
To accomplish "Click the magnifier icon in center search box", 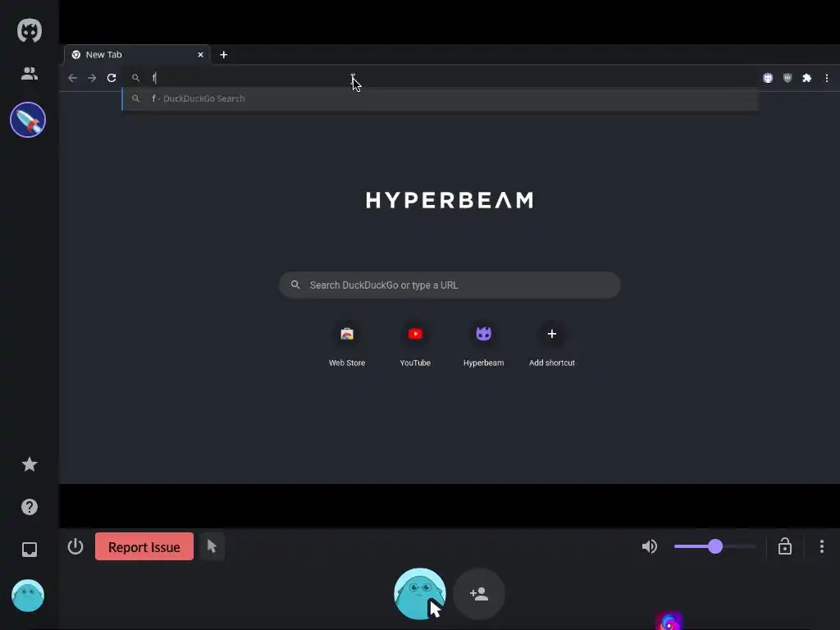I will coord(295,285).
